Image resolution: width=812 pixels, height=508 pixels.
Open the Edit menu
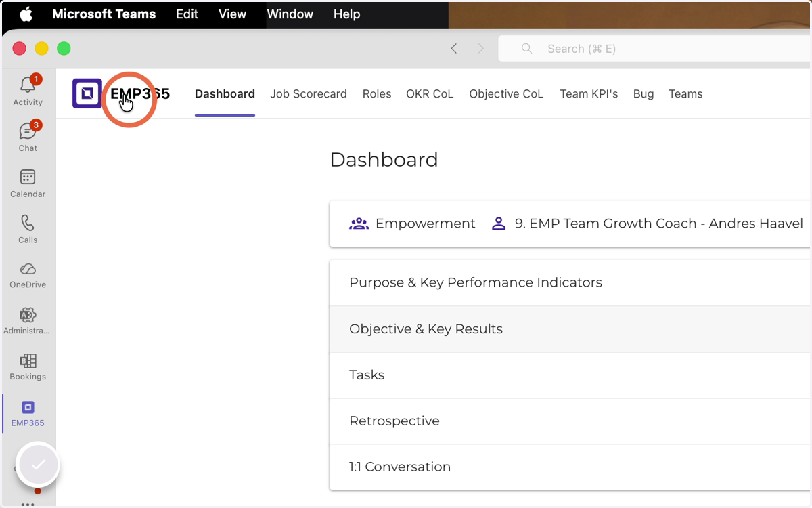tap(187, 14)
